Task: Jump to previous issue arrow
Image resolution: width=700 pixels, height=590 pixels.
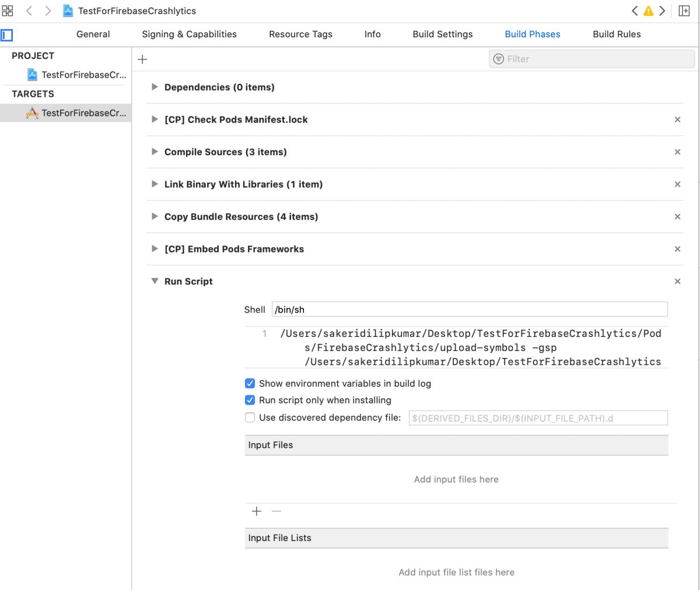Action: [x=635, y=10]
